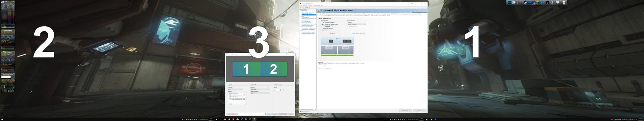
Task: Collapse the Stereoskopische 3D-Funktion tree group
Action: tap(301, 27)
